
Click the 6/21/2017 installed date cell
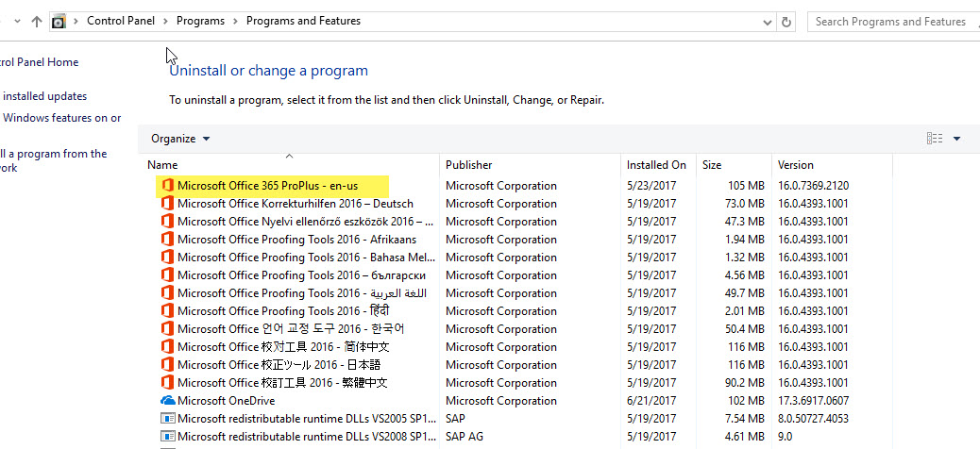651,401
